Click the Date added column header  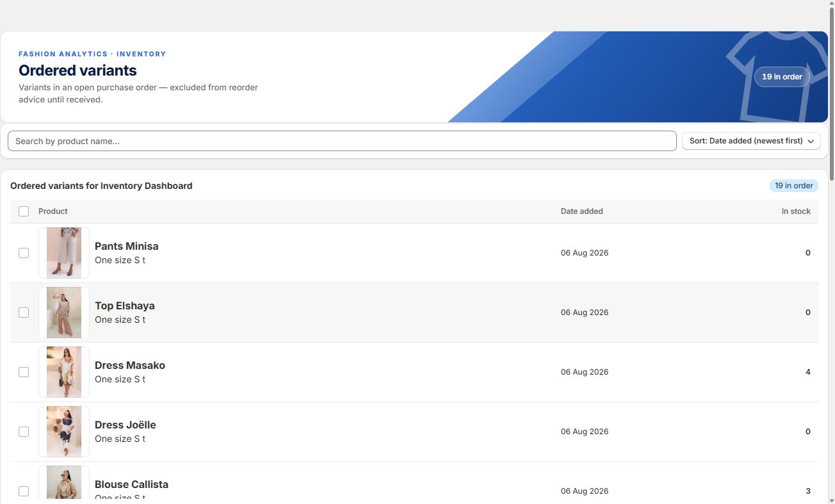point(582,211)
